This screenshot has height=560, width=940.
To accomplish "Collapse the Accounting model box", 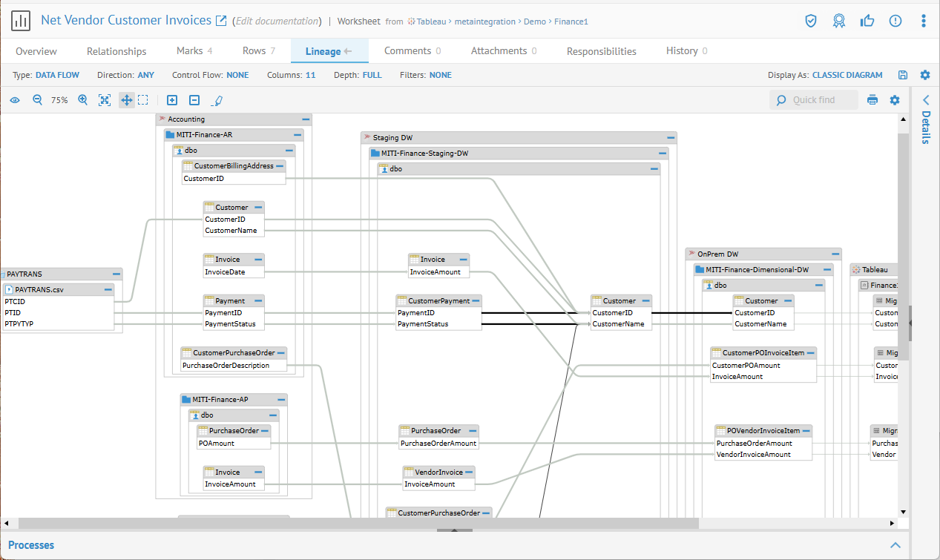I will point(306,119).
